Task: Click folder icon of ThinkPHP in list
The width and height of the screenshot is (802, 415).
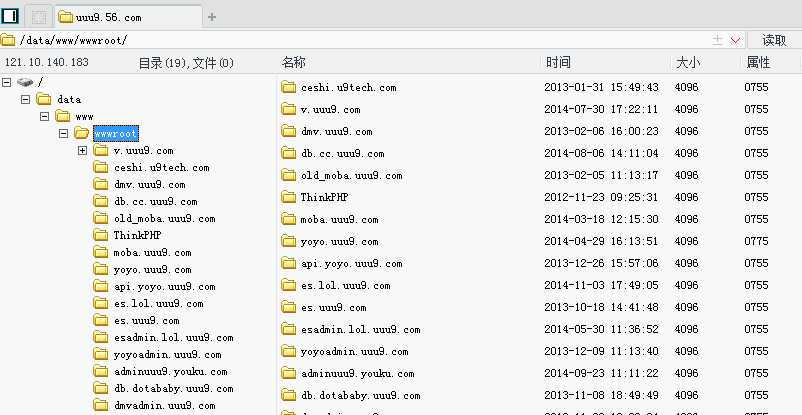Action: [288, 197]
